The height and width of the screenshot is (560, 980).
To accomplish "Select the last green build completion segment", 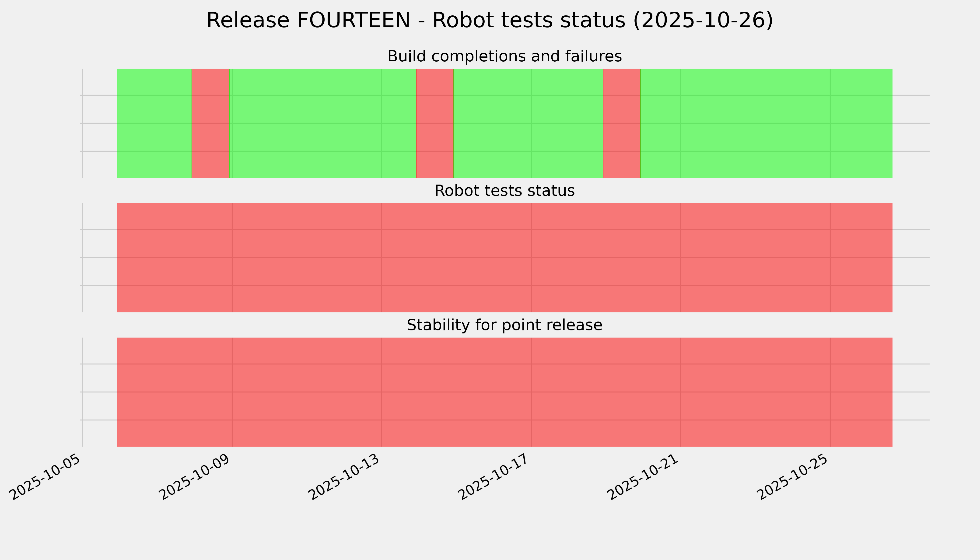I will pyautogui.click(x=766, y=123).
